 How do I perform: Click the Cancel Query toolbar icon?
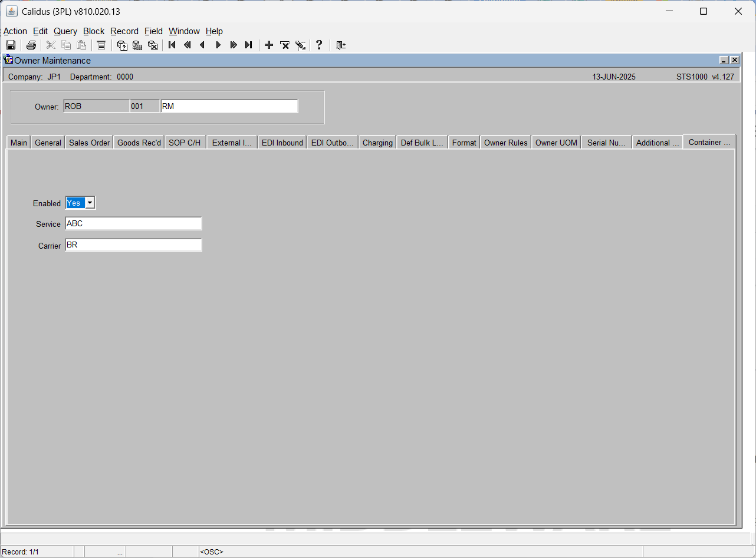coord(153,45)
